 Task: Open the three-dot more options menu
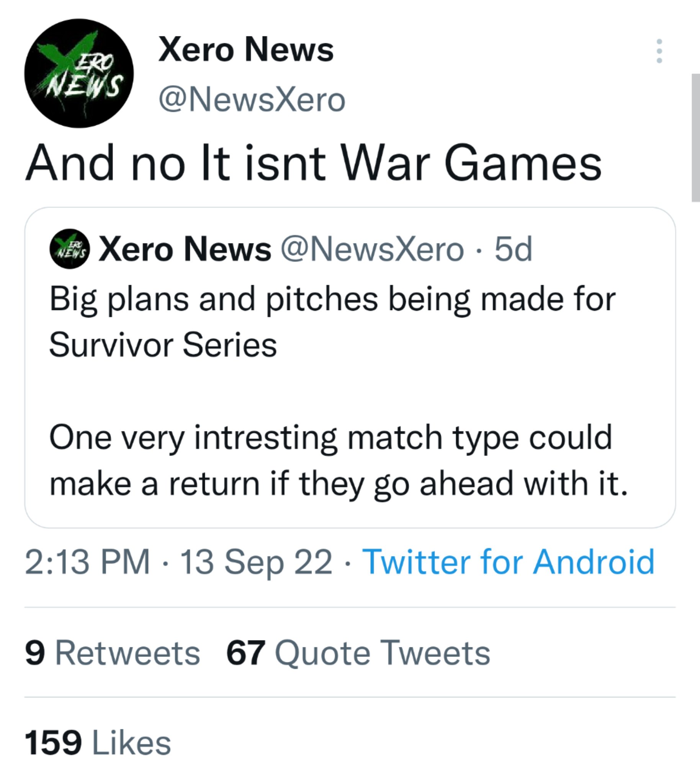pyautogui.click(x=659, y=51)
